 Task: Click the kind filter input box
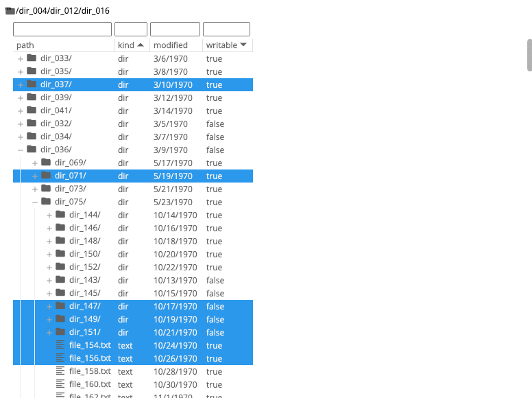131,30
